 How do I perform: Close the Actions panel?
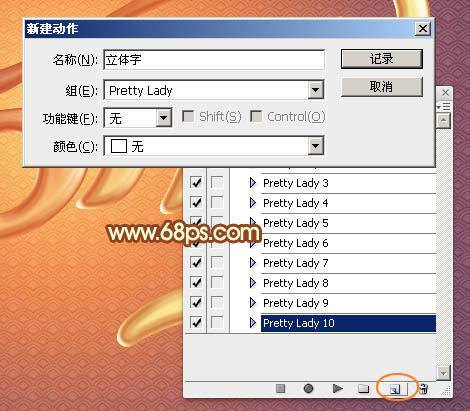445,92
